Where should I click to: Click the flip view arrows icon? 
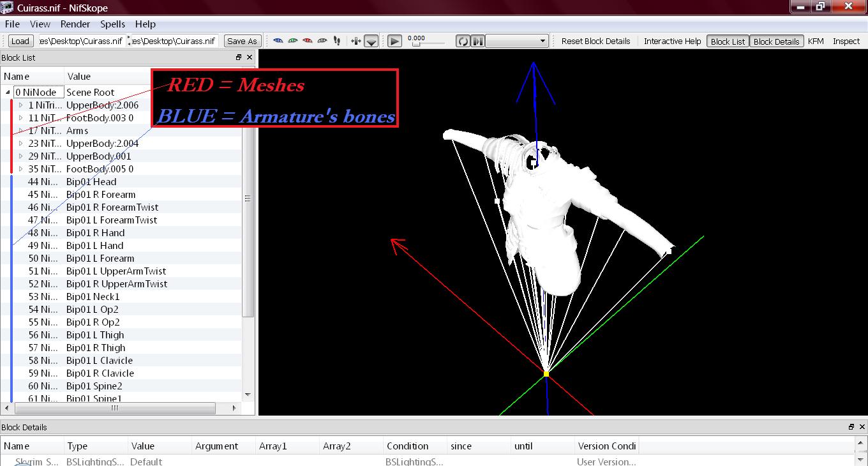tap(356, 41)
